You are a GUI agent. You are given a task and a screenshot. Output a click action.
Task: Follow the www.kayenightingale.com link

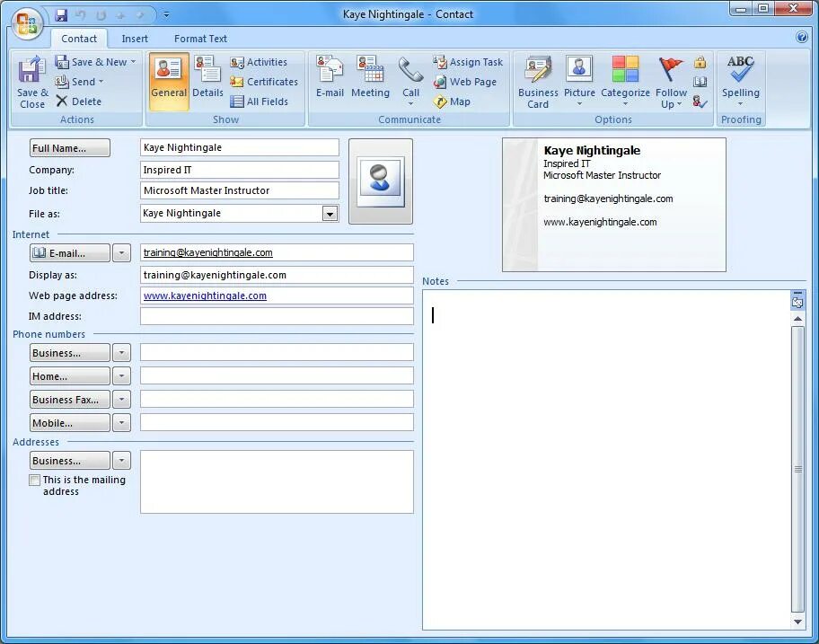(205, 296)
